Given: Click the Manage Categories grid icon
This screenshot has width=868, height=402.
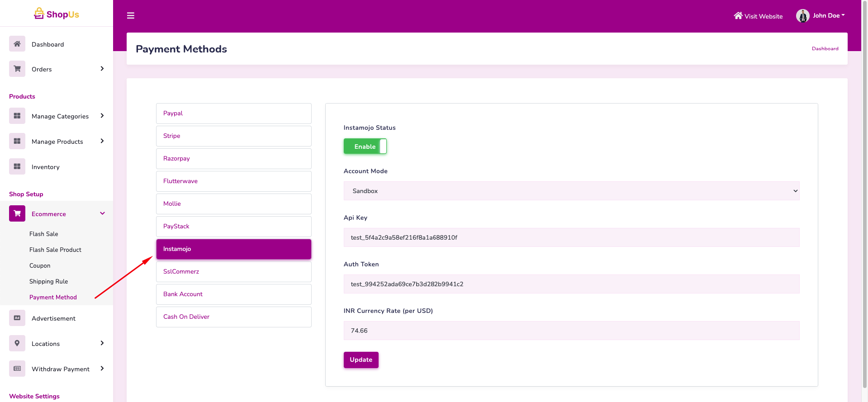Looking at the screenshot, I should [x=17, y=116].
